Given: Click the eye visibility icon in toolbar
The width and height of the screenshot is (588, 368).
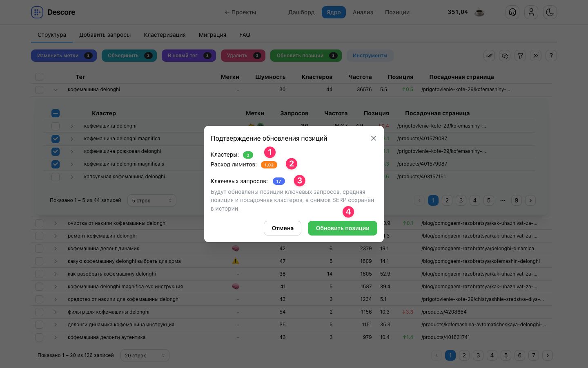Looking at the screenshot, I should (x=505, y=56).
